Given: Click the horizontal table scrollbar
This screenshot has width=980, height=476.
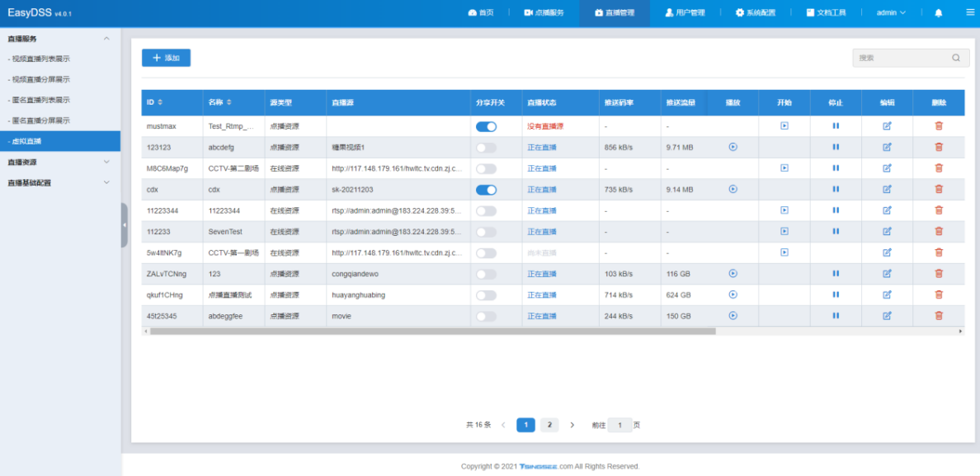Looking at the screenshot, I should tap(432, 331).
